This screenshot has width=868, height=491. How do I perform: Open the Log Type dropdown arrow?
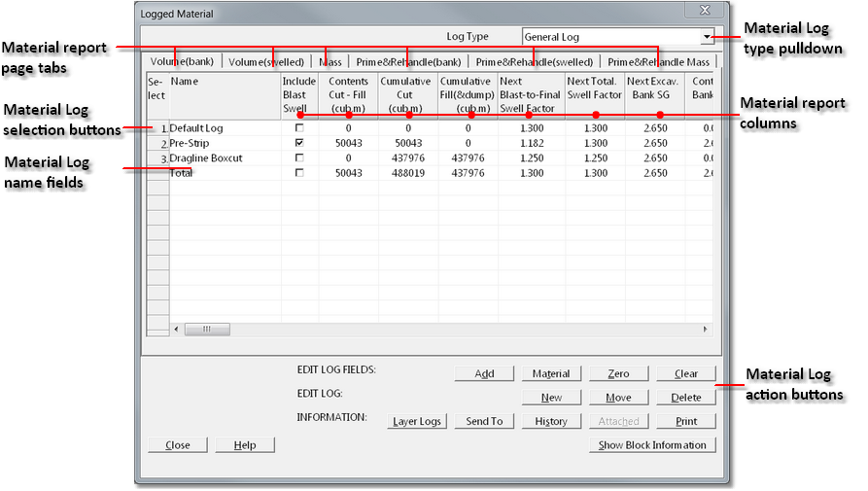tap(707, 37)
